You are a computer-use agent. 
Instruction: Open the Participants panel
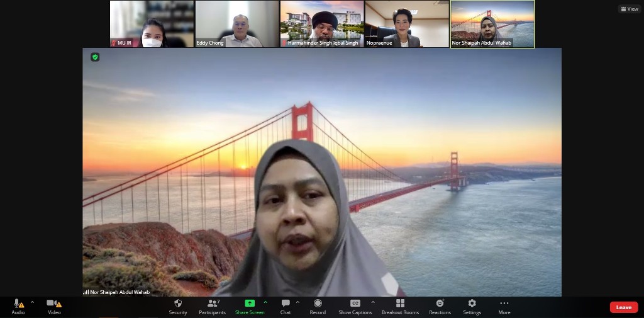[212, 306]
